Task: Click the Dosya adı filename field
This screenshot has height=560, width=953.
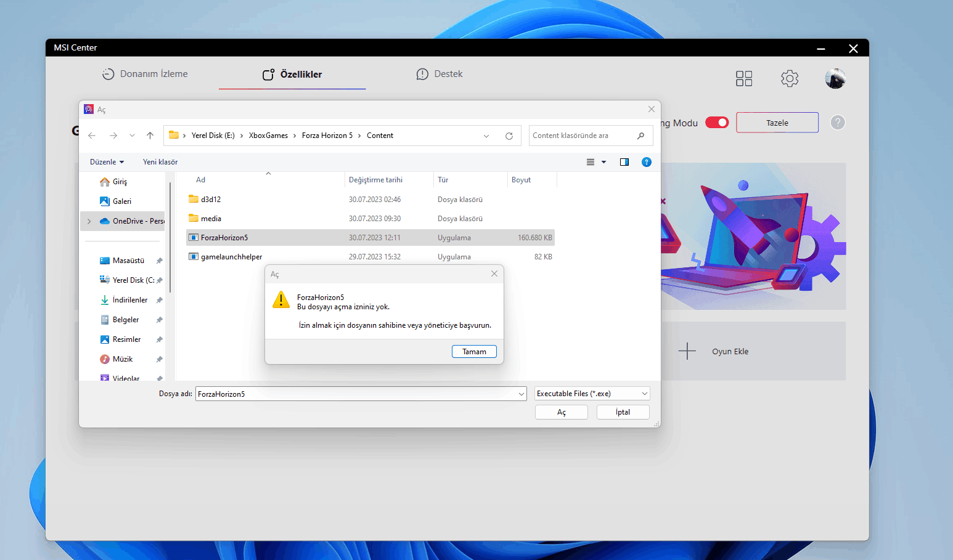Action: [356, 394]
